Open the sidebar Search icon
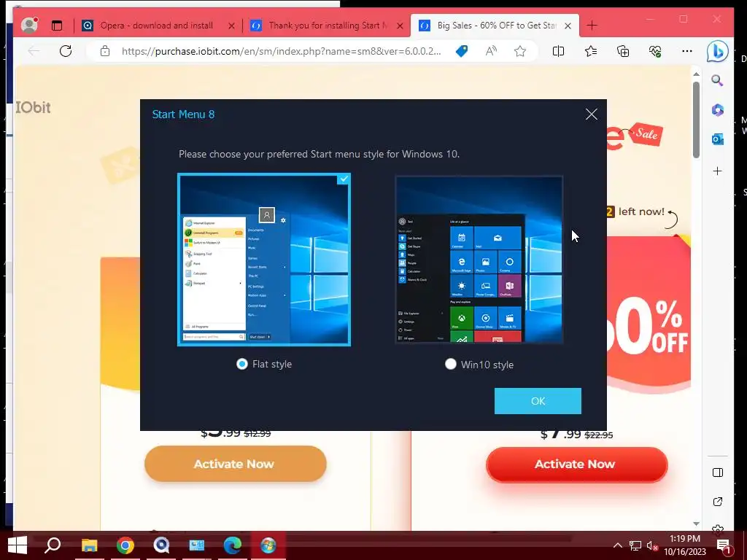The height and width of the screenshot is (560, 747). tap(718, 80)
